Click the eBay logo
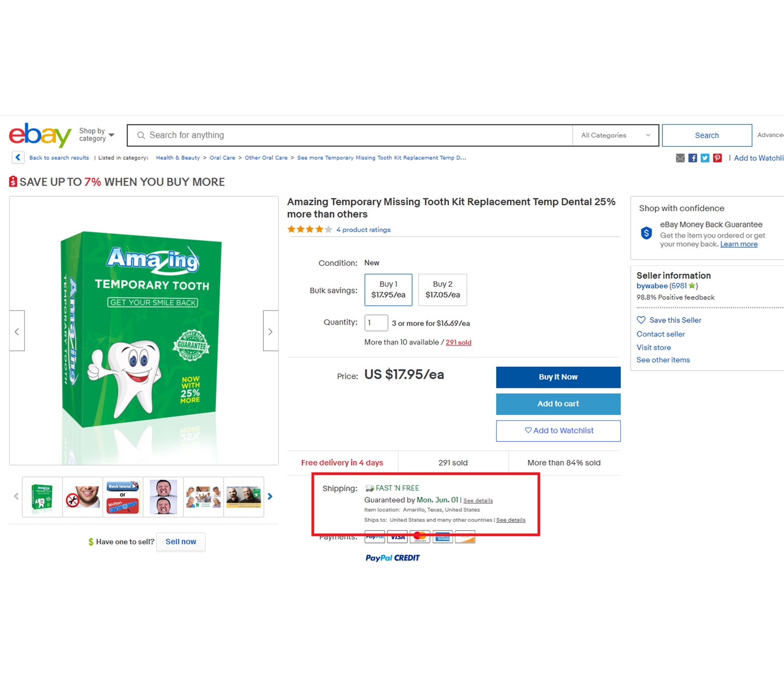 pyautogui.click(x=40, y=135)
